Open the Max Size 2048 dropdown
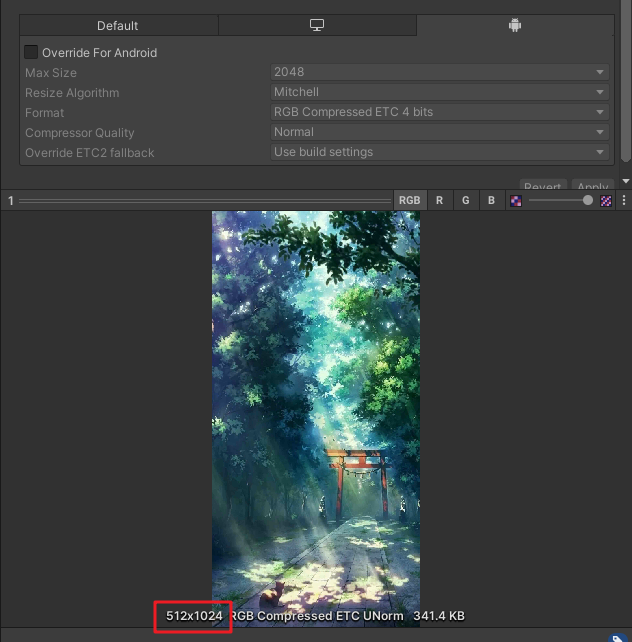This screenshot has height=642, width=632. click(x=440, y=72)
